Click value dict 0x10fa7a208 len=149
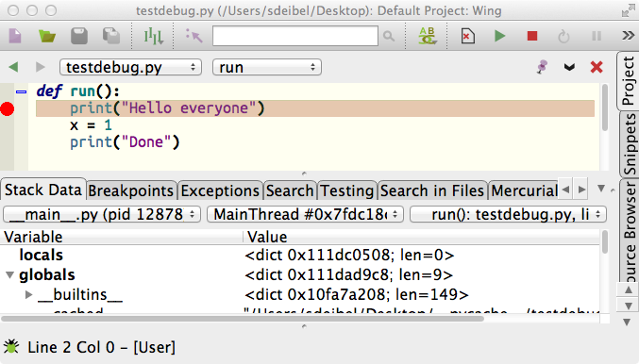 tap(357, 295)
